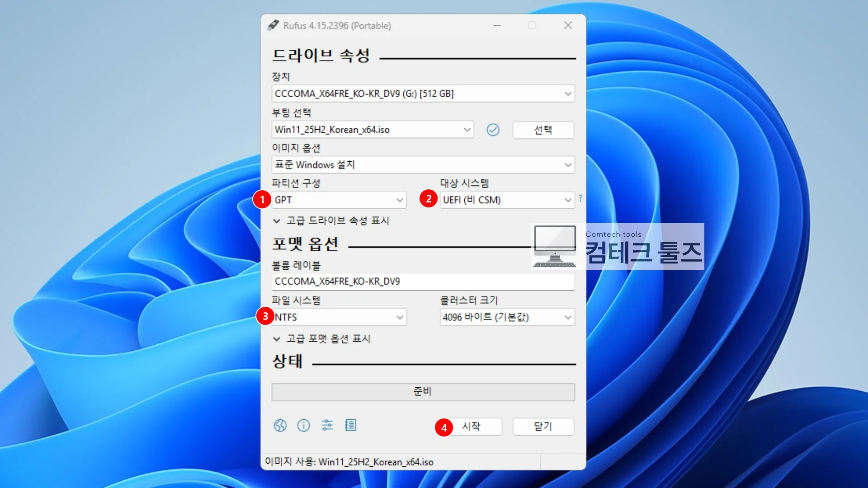The height and width of the screenshot is (488, 868).
Task: Open the 클러스터 크기 dropdown
Action: (507, 317)
